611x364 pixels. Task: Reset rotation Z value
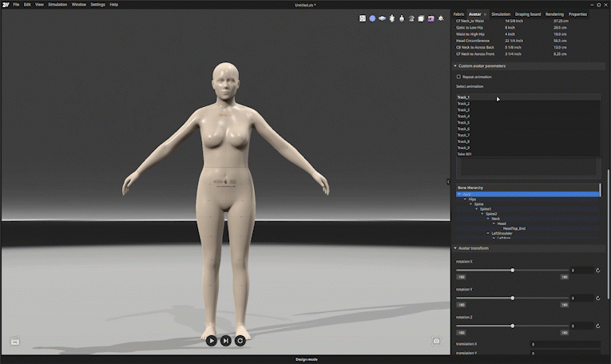tap(597, 326)
